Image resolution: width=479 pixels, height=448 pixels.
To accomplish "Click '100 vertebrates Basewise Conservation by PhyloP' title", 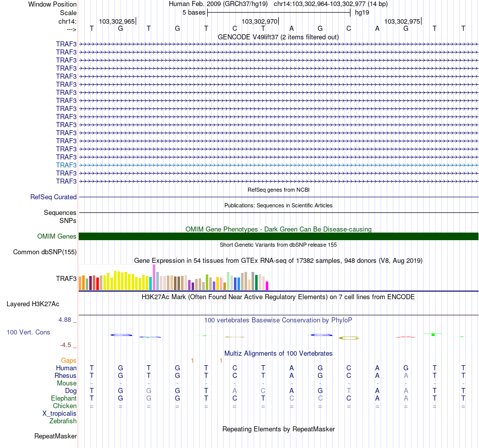I will (x=278, y=320).
